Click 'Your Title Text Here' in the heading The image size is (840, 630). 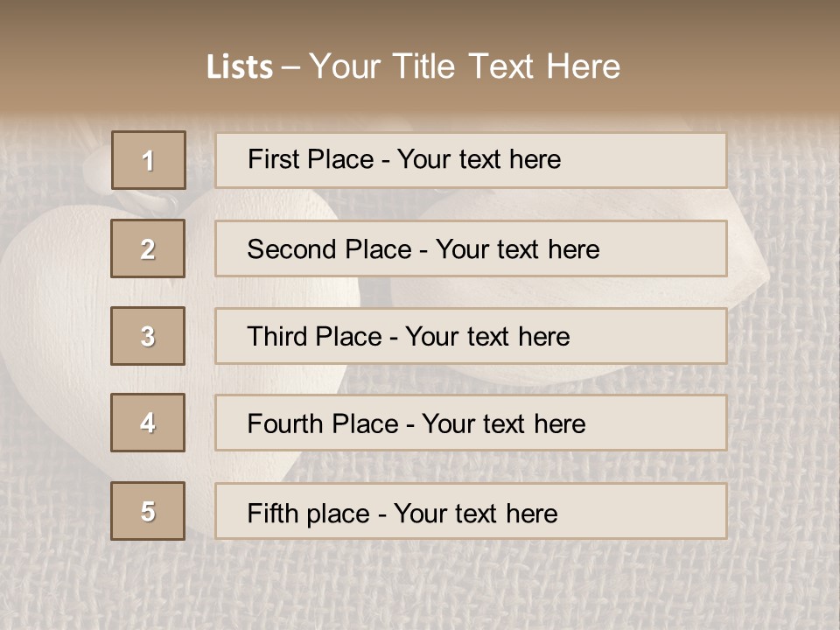465,66
